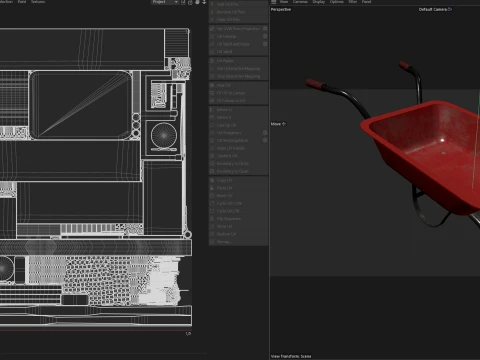480x360 pixels.
Task: Start Interactive Mapping
Action: [238, 68]
